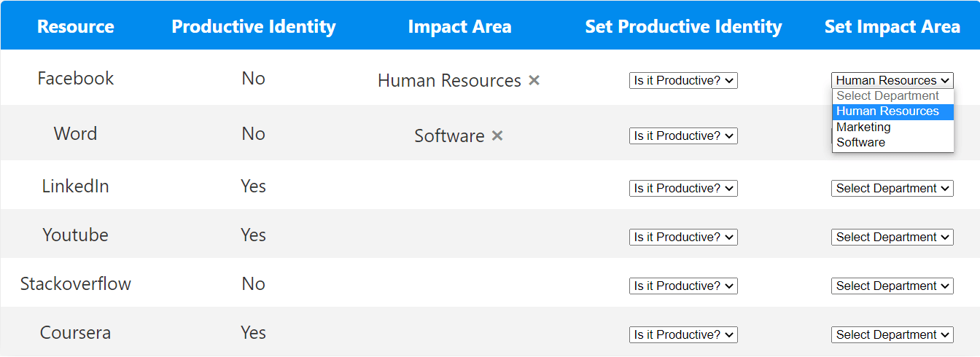Open Coursera's Is it Productive dropdown

683,334
